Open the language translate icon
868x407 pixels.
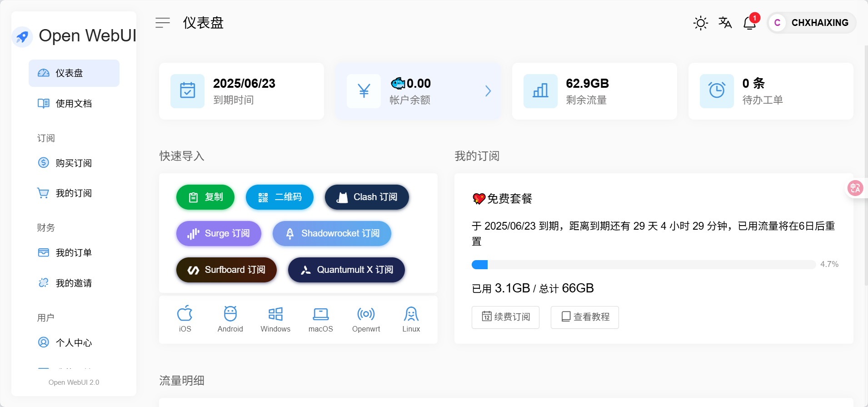[725, 23]
